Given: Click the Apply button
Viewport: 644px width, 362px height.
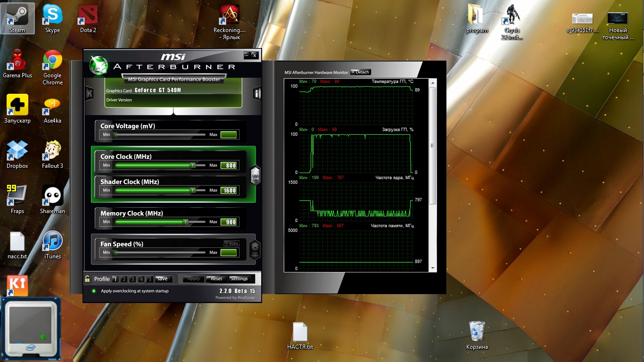Looking at the screenshot, I should pos(193,279).
